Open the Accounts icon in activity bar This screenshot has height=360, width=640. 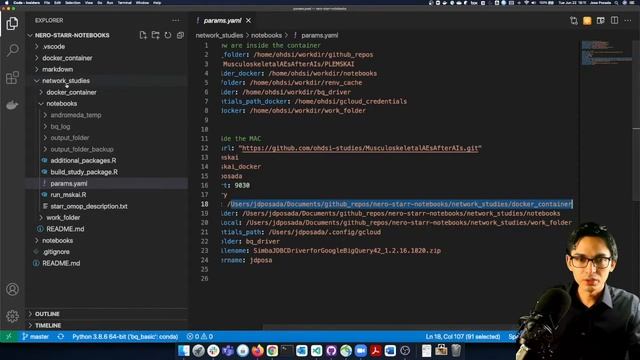[x=12, y=289]
